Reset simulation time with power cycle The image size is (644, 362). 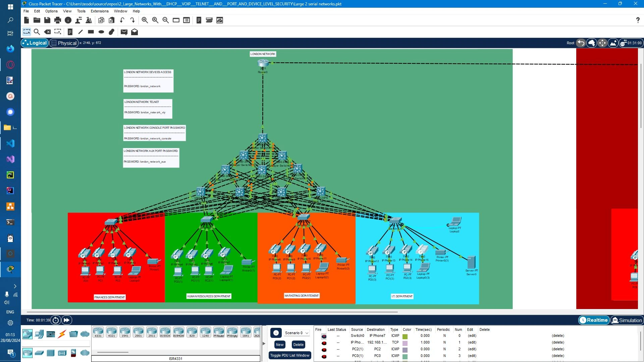tap(56, 320)
